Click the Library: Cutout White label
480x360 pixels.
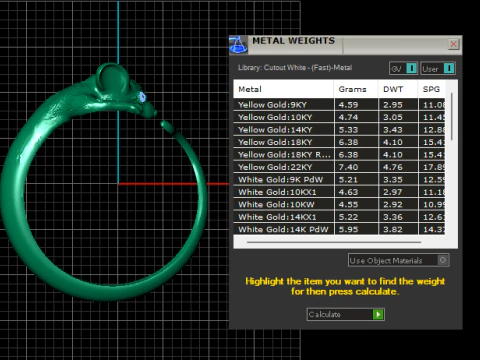pyautogui.click(x=295, y=68)
